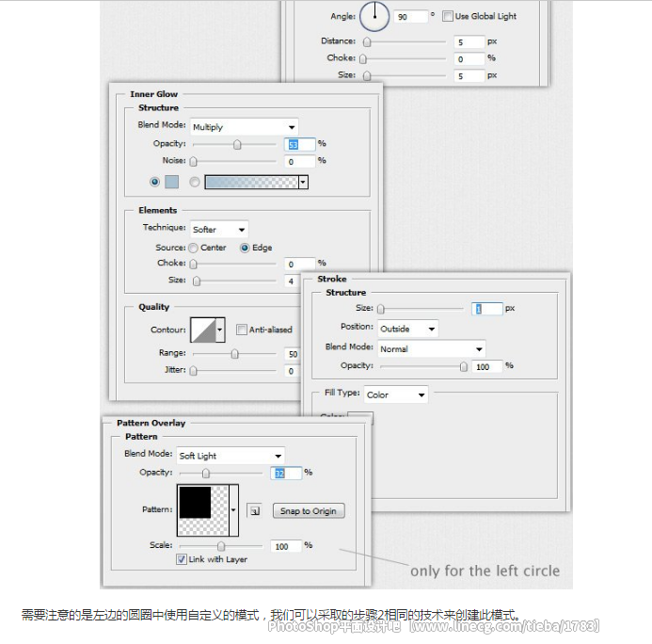This screenshot has height=644, width=652.
Task: Open the Technique dropdown showing Softer
Action: coord(219,229)
